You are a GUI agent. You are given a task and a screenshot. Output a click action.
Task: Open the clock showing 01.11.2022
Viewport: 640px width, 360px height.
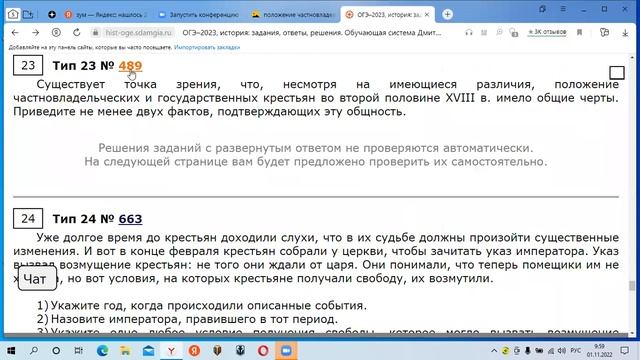click(x=599, y=351)
